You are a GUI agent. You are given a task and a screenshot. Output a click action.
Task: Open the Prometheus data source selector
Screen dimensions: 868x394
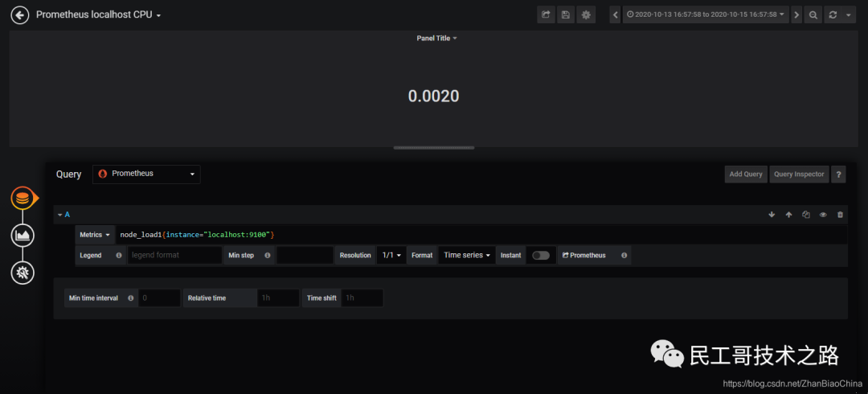(146, 174)
